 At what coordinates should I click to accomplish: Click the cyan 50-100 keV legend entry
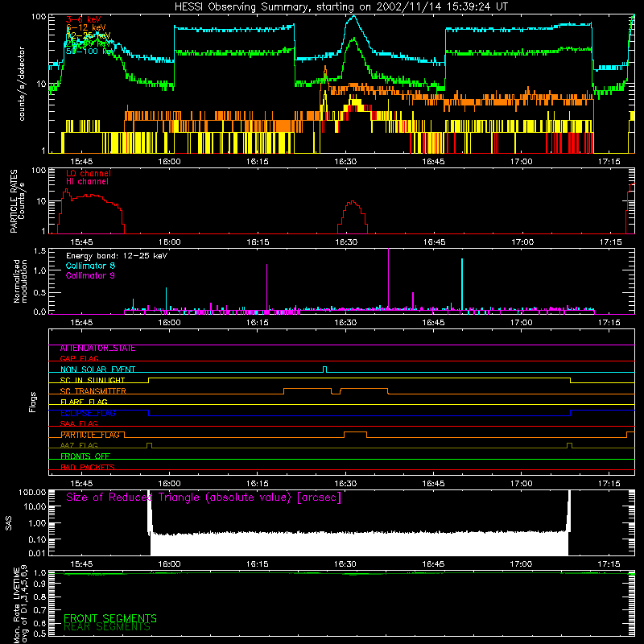coord(90,52)
